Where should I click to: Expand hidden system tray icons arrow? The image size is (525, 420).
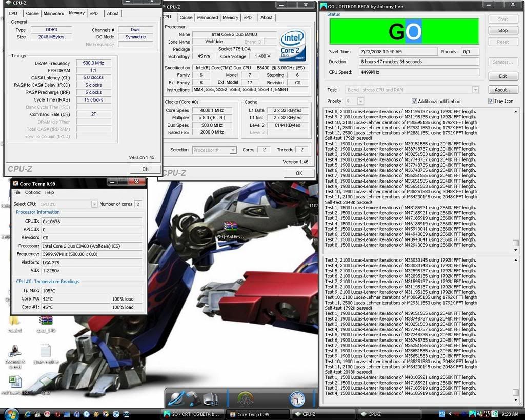[x=450, y=414]
